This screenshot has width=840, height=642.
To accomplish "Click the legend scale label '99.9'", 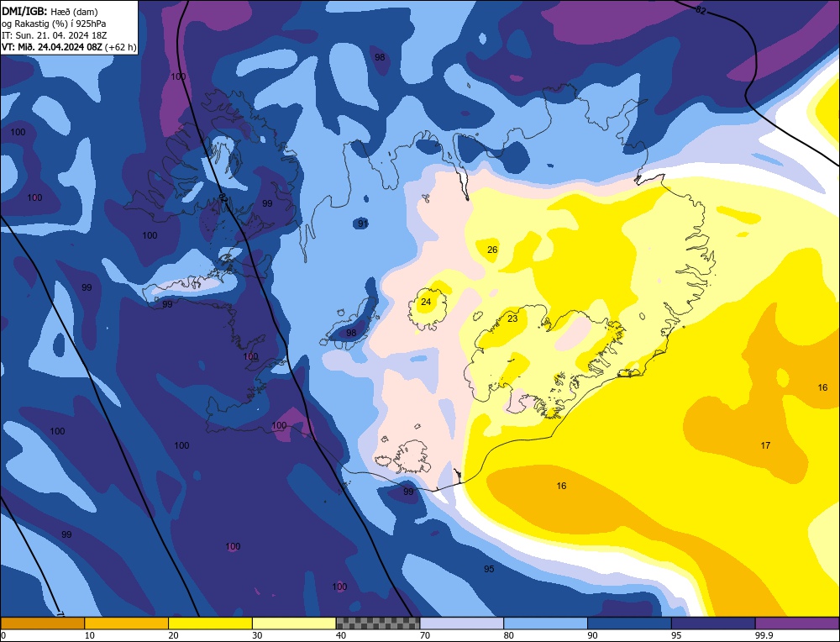I will (764, 635).
